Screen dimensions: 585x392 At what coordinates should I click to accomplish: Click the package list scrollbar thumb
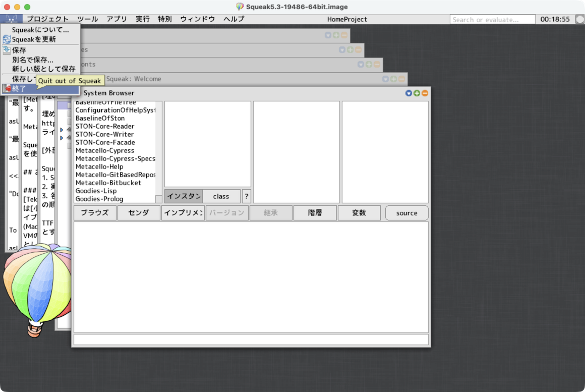coord(159,199)
